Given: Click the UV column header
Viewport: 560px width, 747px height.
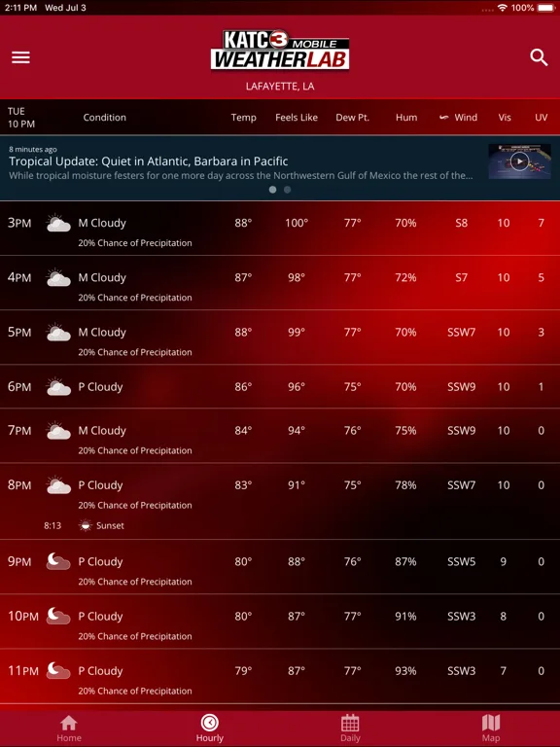Looking at the screenshot, I should [541, 117].
